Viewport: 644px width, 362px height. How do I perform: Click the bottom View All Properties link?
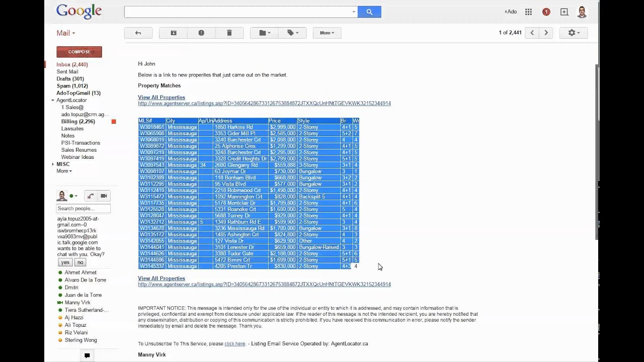pyautogui.click(x=162, y=279)
